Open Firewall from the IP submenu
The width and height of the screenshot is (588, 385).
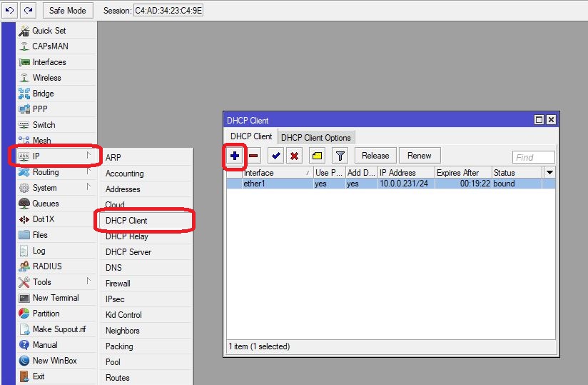tap(118, 284)
